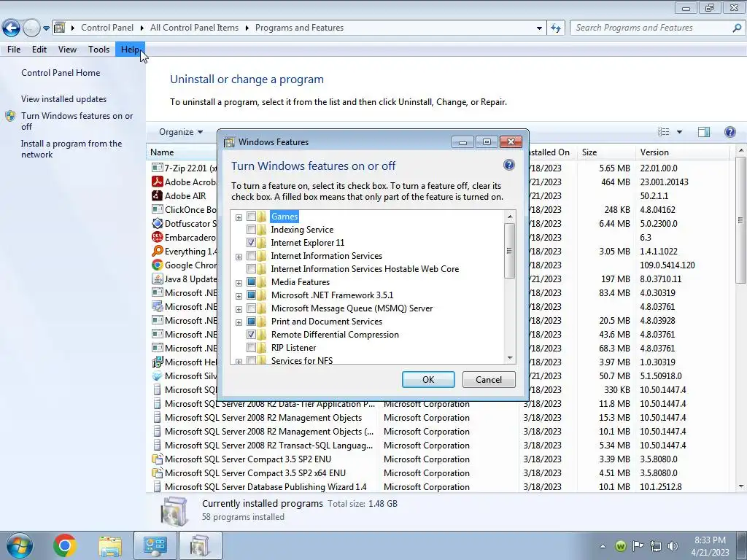The height and width of the screenshot is (560, 747).
Task: Open help in the Windows Features dialog
Action: click(508, 166)
